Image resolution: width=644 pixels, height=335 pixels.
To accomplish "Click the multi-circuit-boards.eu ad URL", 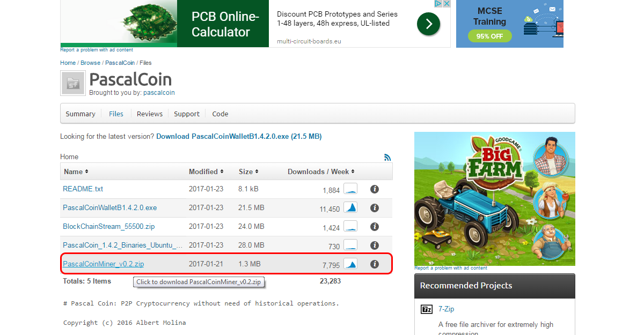I will (x=309, y=41).
